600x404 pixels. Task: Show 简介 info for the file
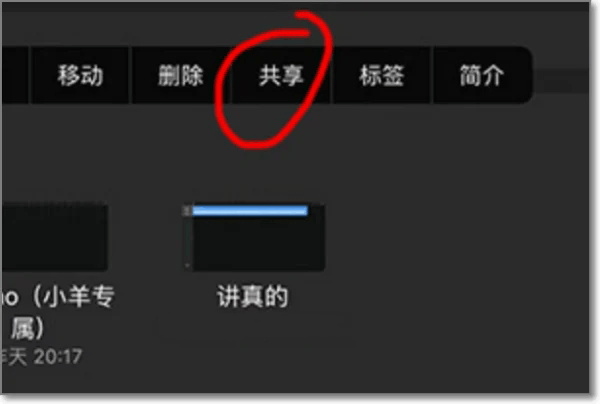point(482,75)
